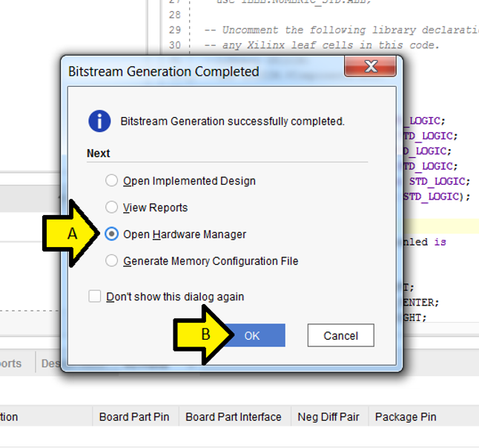
Task: Select the Open Hardware Manager radio button
Action: point(111,234)
